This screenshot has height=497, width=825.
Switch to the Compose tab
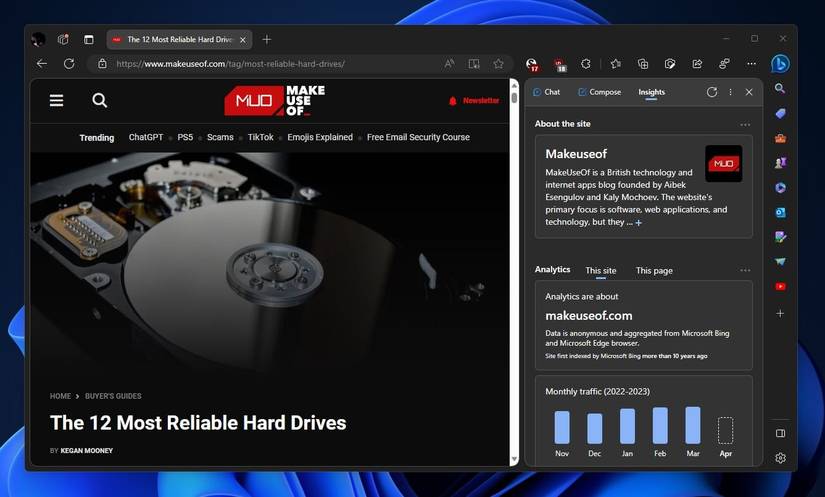[x=599, y=92]
